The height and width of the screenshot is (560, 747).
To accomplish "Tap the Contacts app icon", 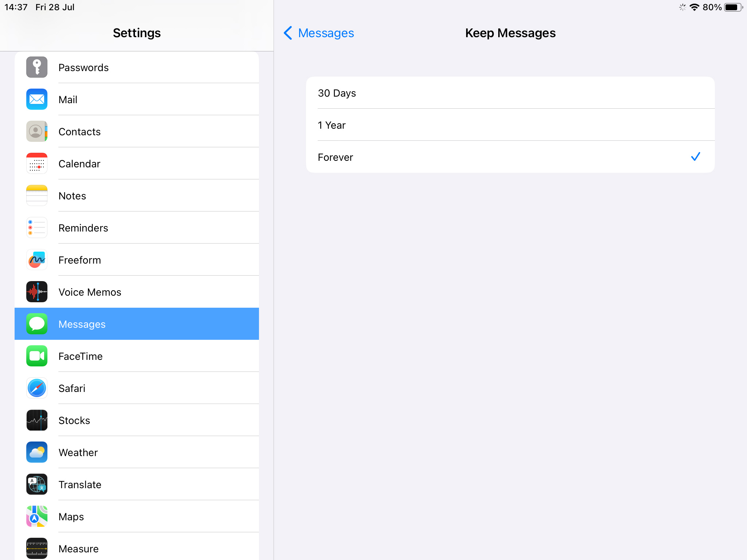I will (x=37, y=132).
